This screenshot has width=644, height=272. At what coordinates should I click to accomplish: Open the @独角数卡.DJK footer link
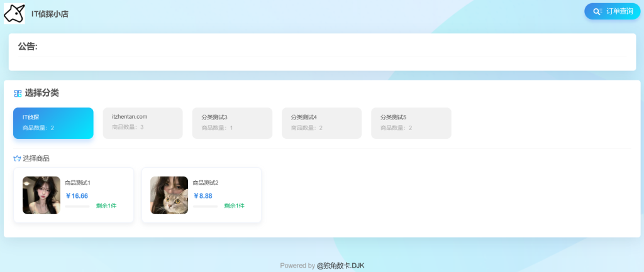coord(340,266)
